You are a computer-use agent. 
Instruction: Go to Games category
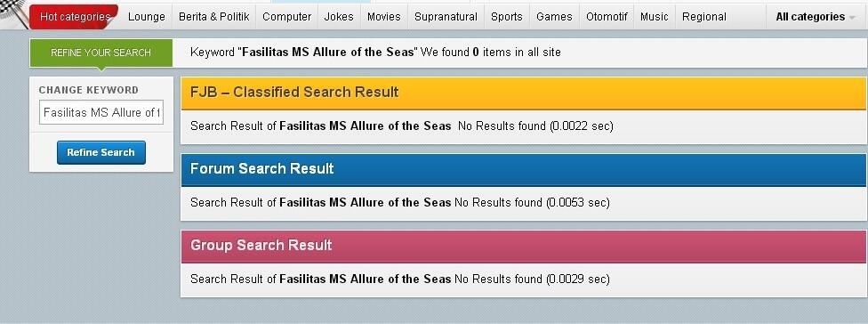click(554, 17)
